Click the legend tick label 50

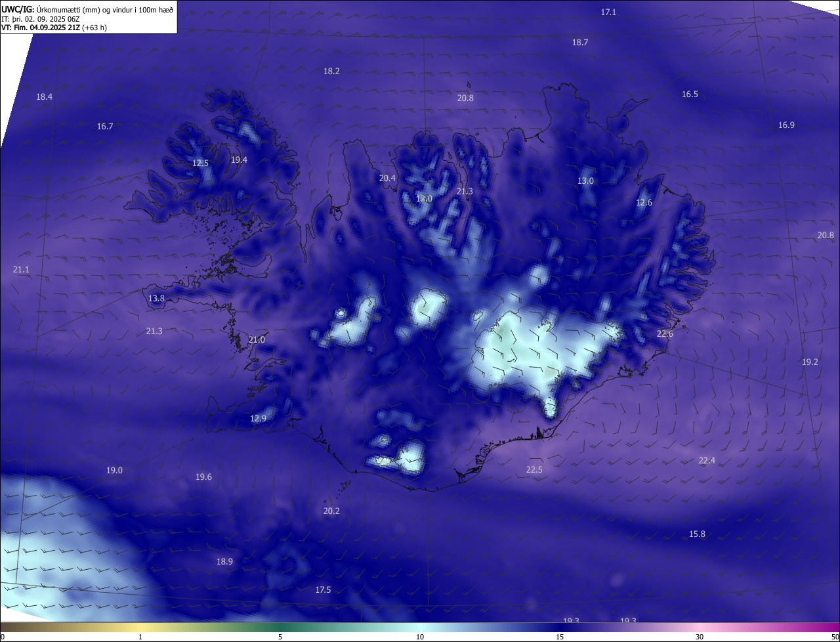coord(835,637)
